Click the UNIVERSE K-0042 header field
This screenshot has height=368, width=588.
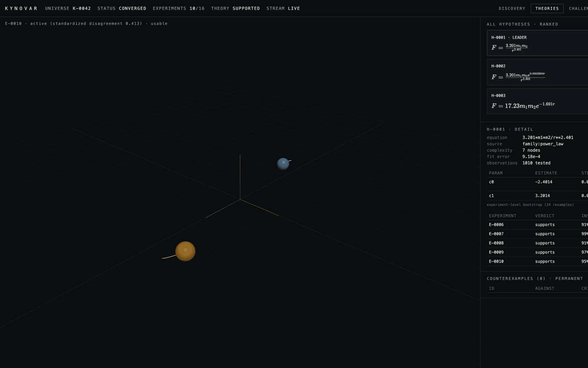point(68,8)
